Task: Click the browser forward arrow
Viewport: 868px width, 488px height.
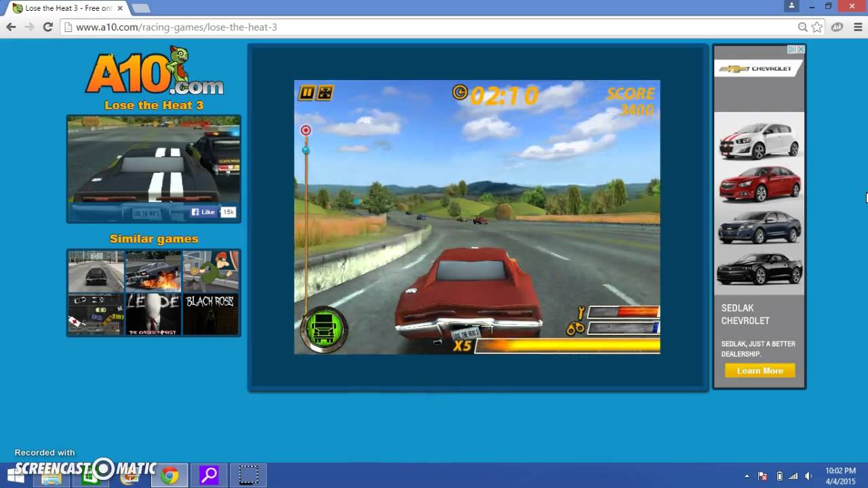Action: (29, 27)
